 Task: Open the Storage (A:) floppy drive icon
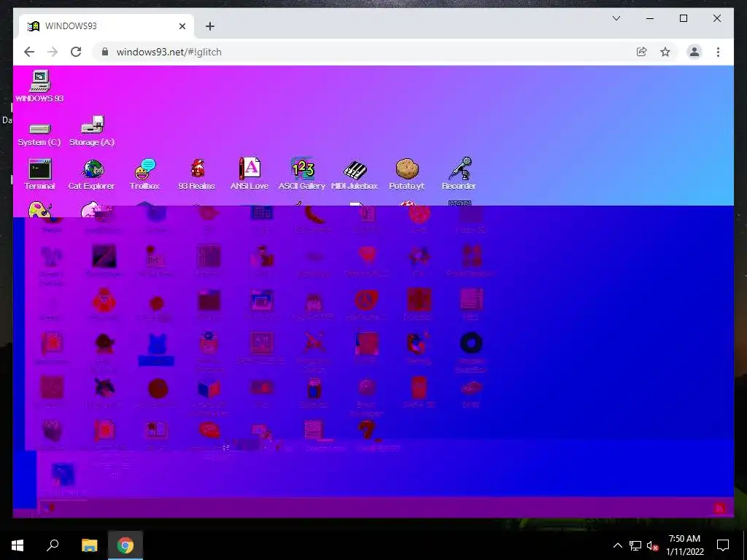click(92, 131)
